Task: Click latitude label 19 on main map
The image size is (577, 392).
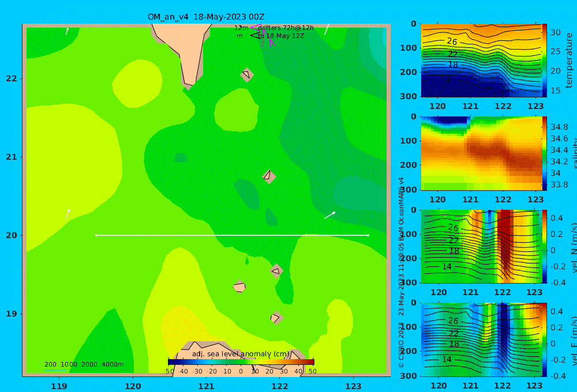Action: 12,314
